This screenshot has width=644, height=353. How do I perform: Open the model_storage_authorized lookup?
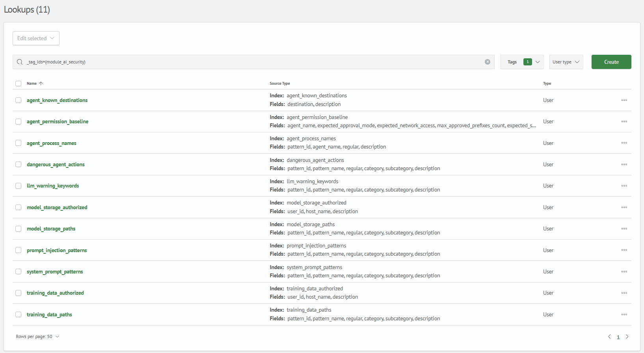[57, 207]
